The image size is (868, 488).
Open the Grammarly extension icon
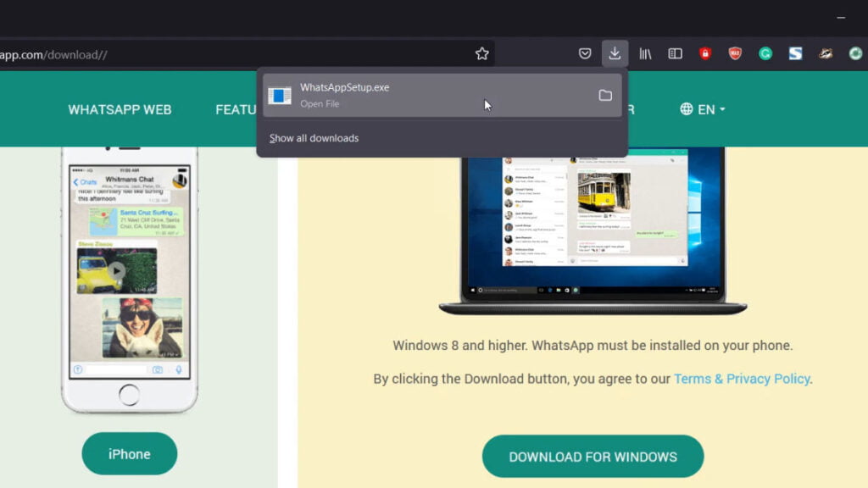click(x=765, y=54)
